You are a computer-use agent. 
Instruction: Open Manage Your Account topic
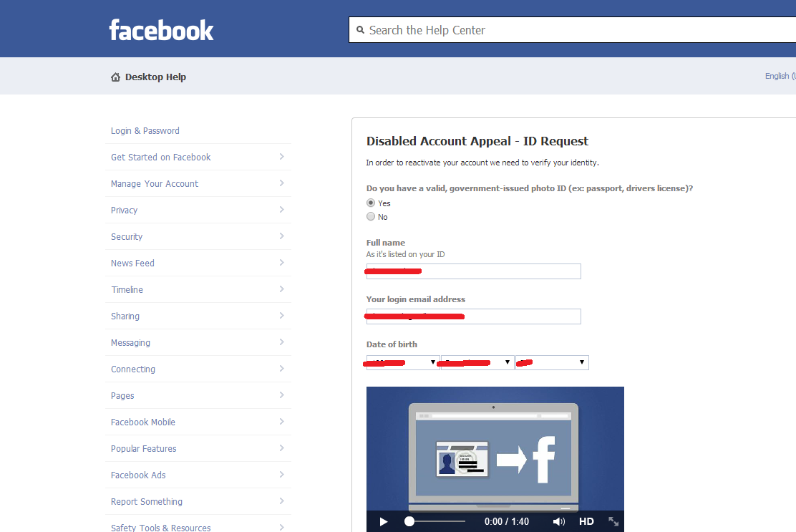pyautogui.click(x=155, y=184)
